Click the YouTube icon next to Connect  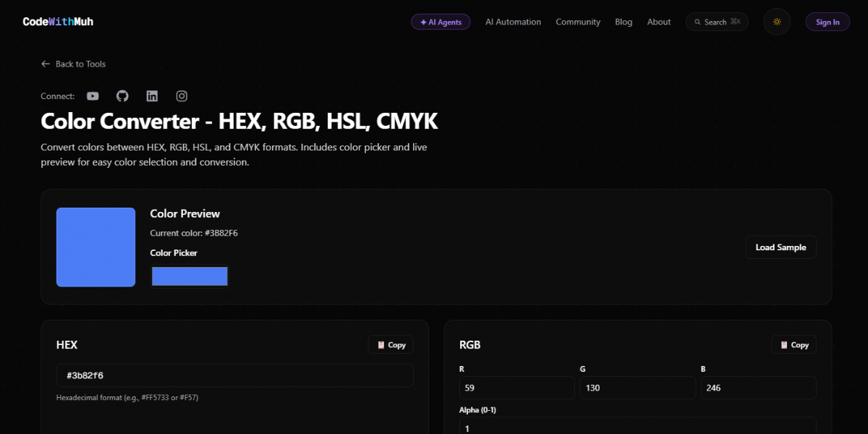[93, 96]
